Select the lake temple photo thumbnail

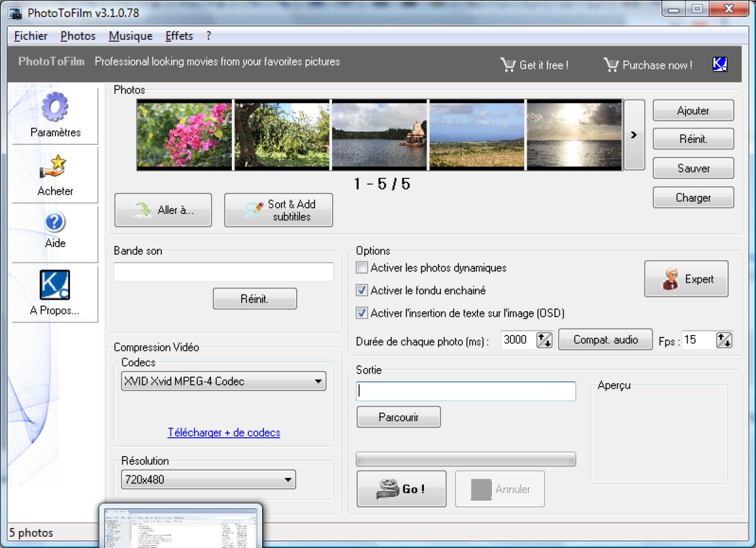(379, 134)
